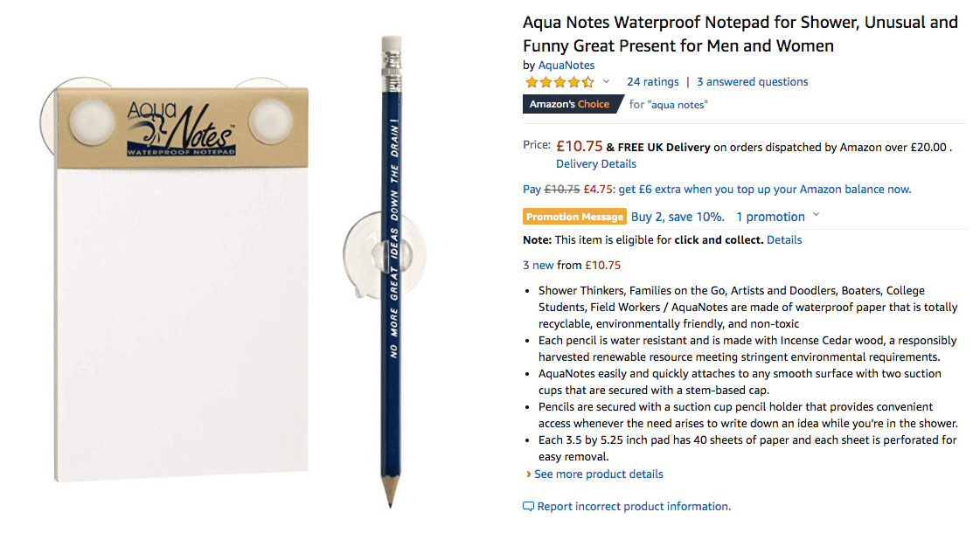Open click and collect Details link
This screenshot has height=533, width=980.
click(x=784, y=240)
